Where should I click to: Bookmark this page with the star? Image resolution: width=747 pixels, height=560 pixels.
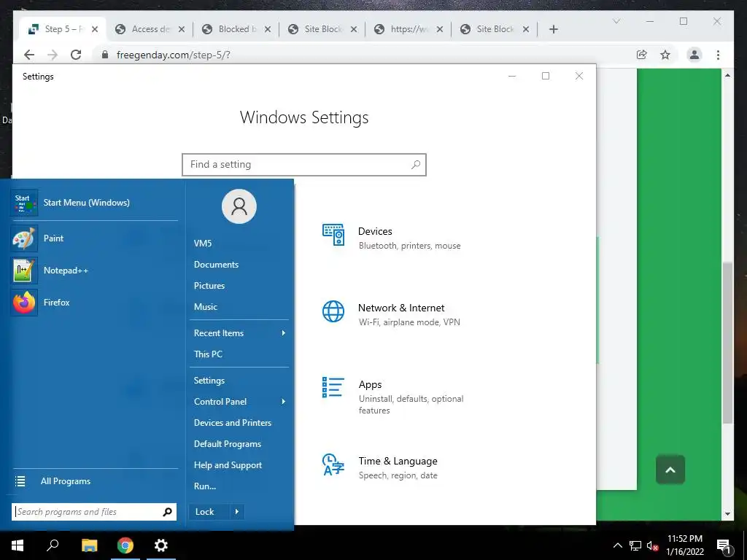coord(665,55)
